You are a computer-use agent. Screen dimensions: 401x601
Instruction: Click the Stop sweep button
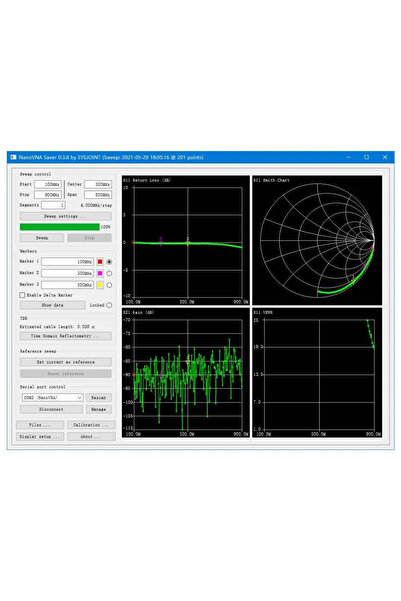(89, 238)
